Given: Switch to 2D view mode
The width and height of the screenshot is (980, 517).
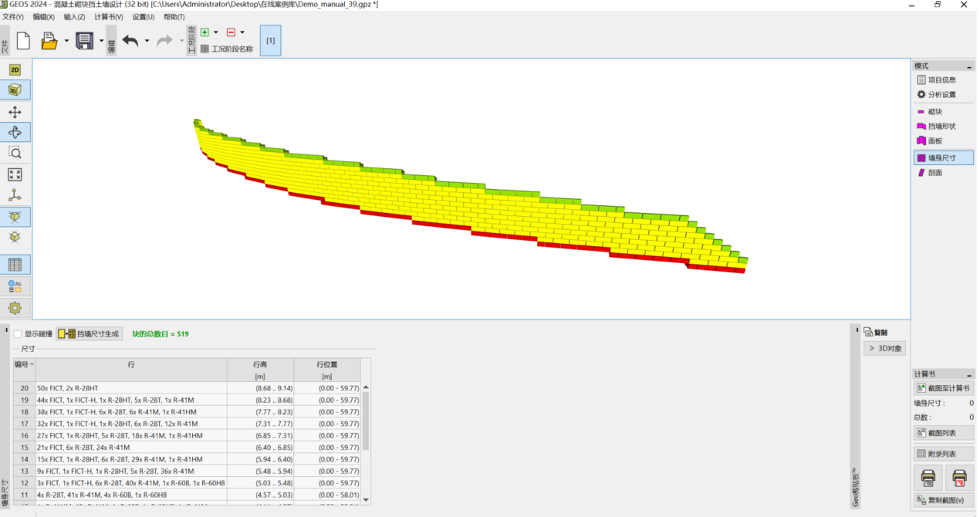Looking at the screenshot, I should [x=15, y=70].
